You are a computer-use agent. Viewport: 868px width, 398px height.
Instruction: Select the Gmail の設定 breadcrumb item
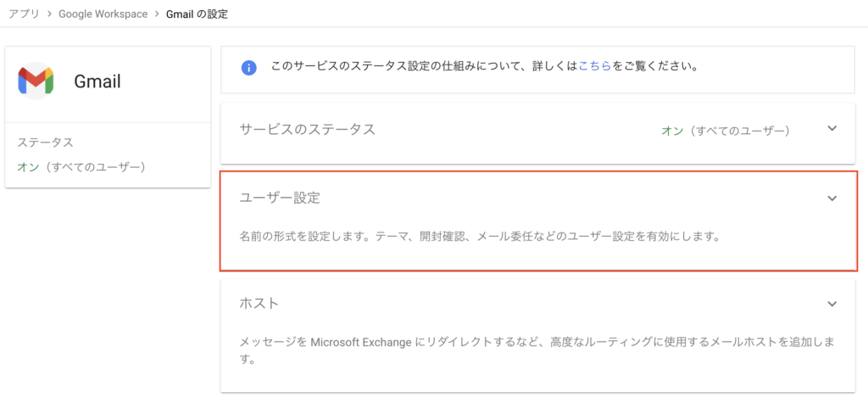pos(197,14)
